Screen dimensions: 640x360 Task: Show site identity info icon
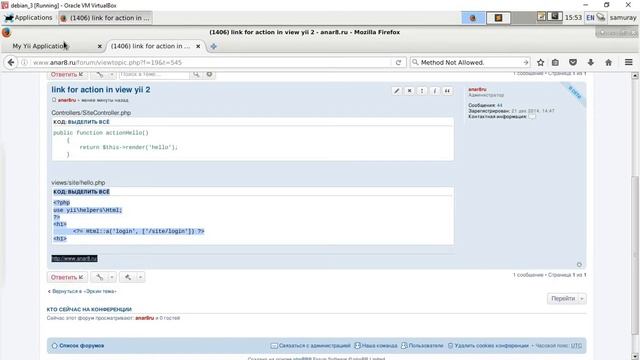pos(24,62)
